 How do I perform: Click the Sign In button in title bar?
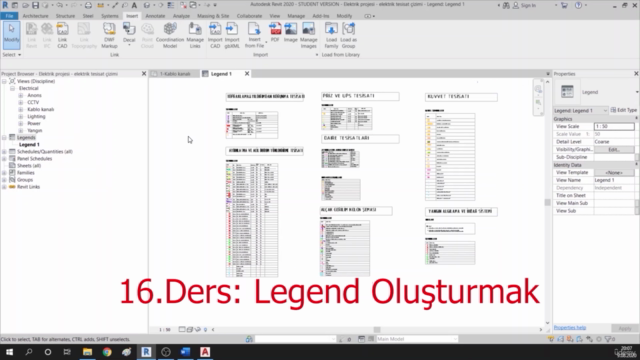point(524,5)
